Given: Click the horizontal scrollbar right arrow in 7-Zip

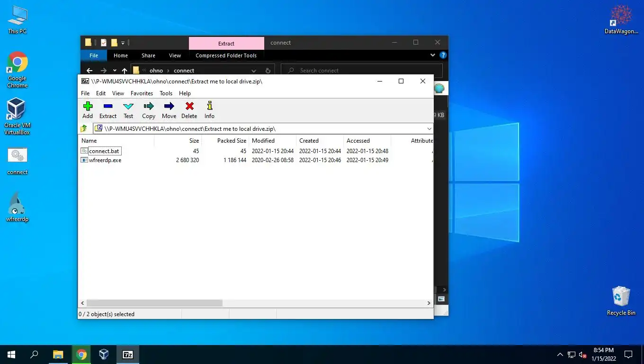Looking at the screenshot, I should [x=429, y=303].
